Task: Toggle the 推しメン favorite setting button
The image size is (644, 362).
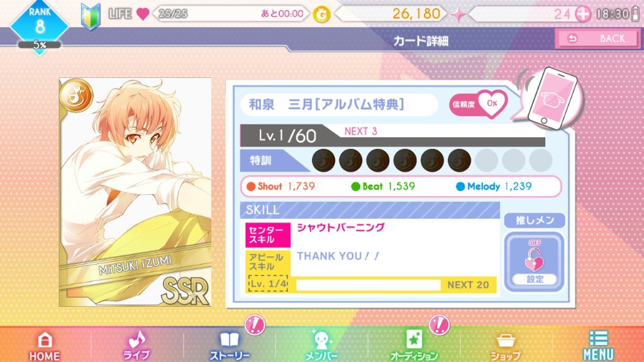Action: click(535, 262)
